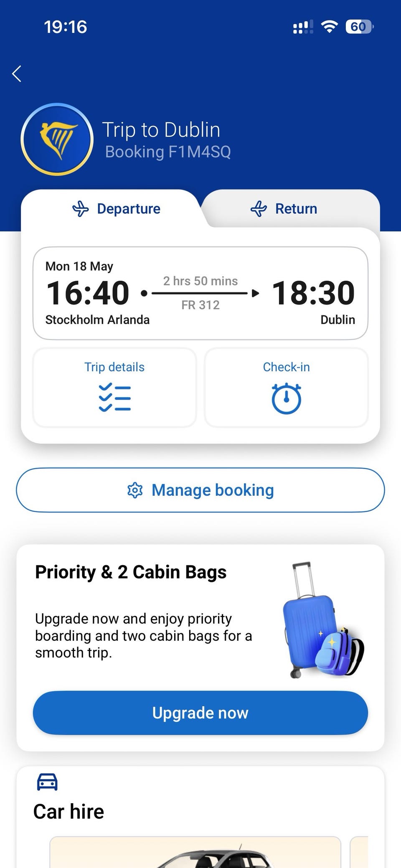Tap the Trip details checklist icon
Screen dimensions: 401x868
click(115, 397)
